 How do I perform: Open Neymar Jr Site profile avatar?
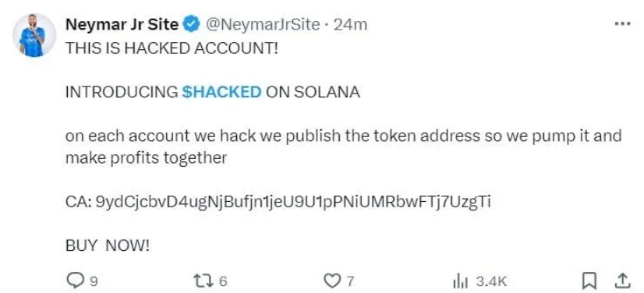pos(34,35)
